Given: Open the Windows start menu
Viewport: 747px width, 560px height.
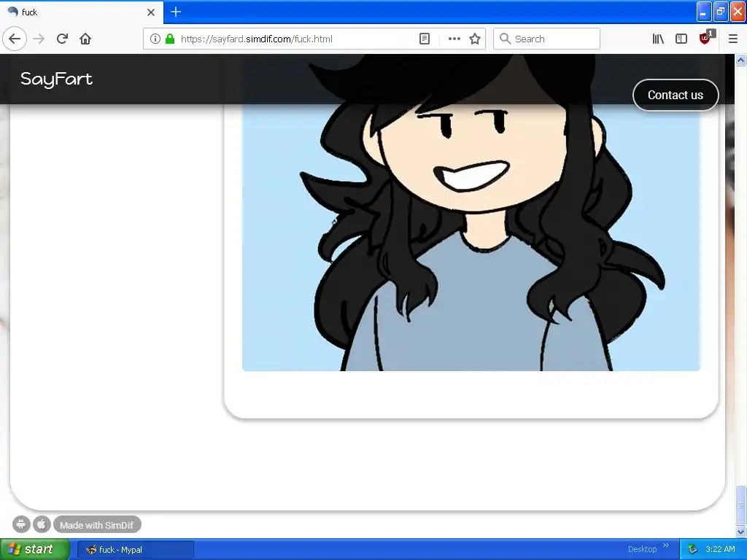Looking at the screenshot, I should [35, 549].
